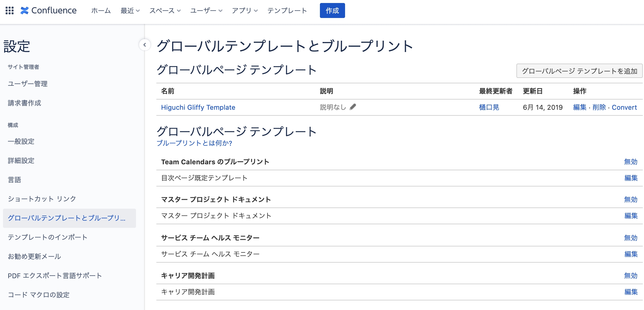Open テンプレート in the top navigation

click(287, 10)
